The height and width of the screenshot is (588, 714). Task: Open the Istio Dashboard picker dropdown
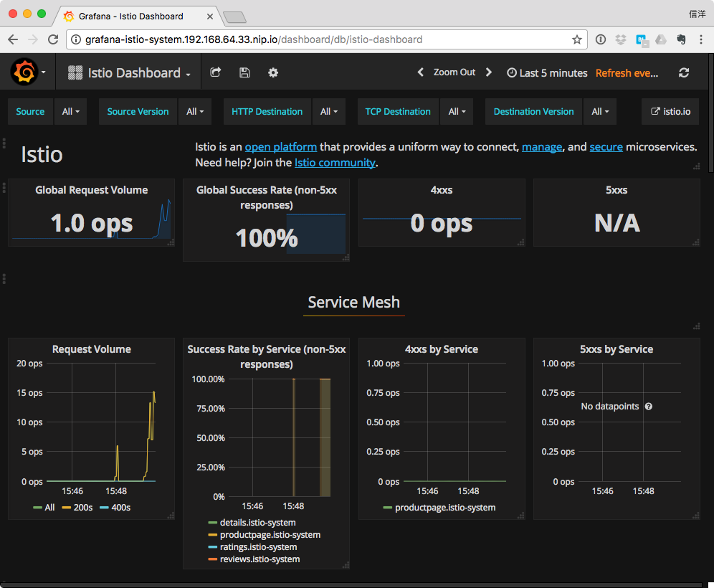129,73
